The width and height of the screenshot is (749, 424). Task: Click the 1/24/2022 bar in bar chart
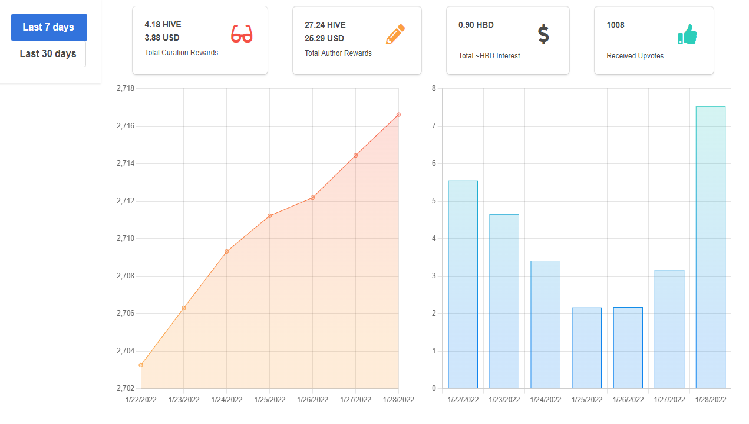click(x=545, y=325)
